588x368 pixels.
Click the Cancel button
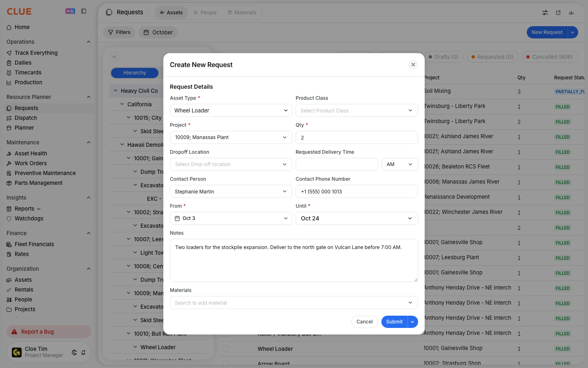pos(365,322)
